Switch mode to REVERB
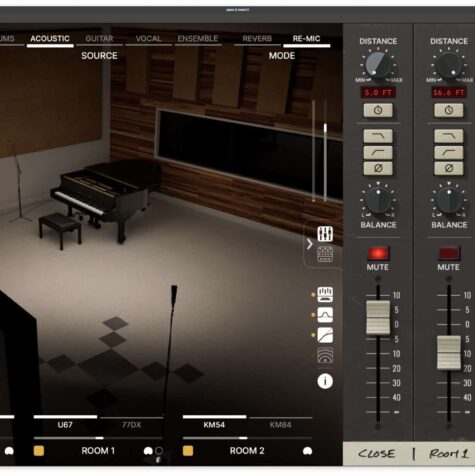Viewport: 475px width, 475px height. point(257,39)
